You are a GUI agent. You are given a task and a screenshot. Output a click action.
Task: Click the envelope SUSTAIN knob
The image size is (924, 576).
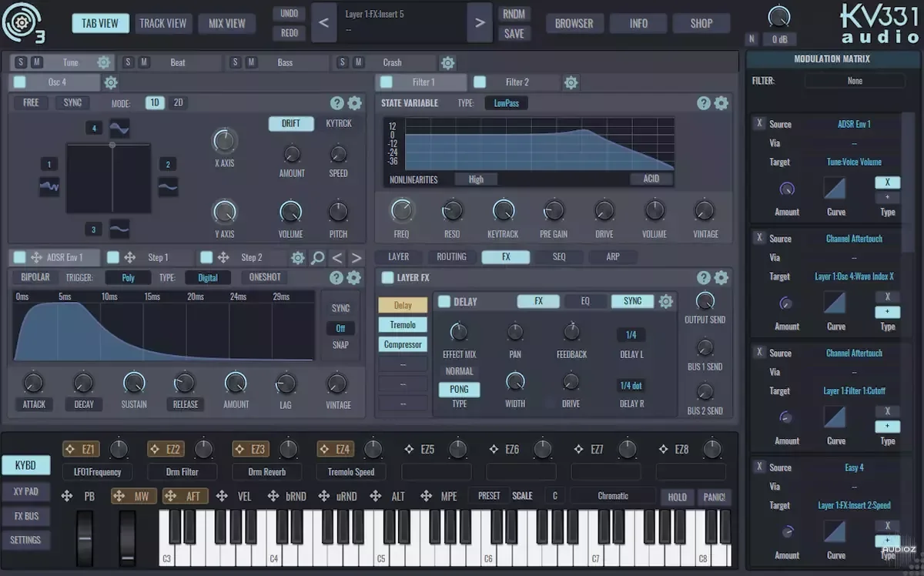pos(134,383)
